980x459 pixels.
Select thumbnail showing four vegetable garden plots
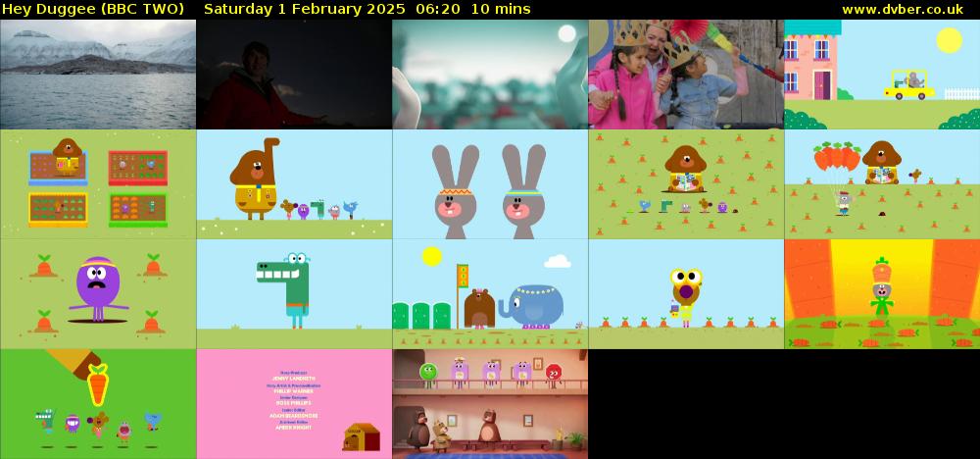point(98,184)
